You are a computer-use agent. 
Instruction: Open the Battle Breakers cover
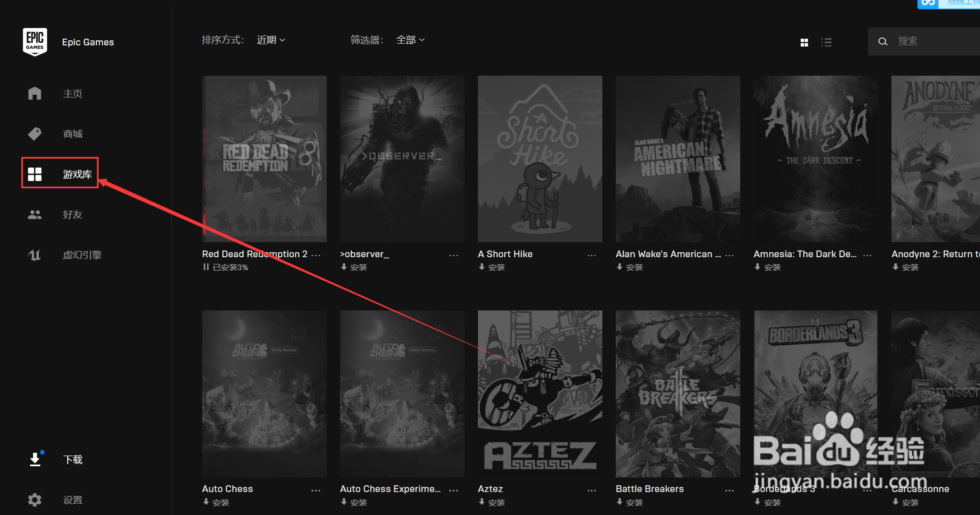pyautogui.click(x=678, y=394)
